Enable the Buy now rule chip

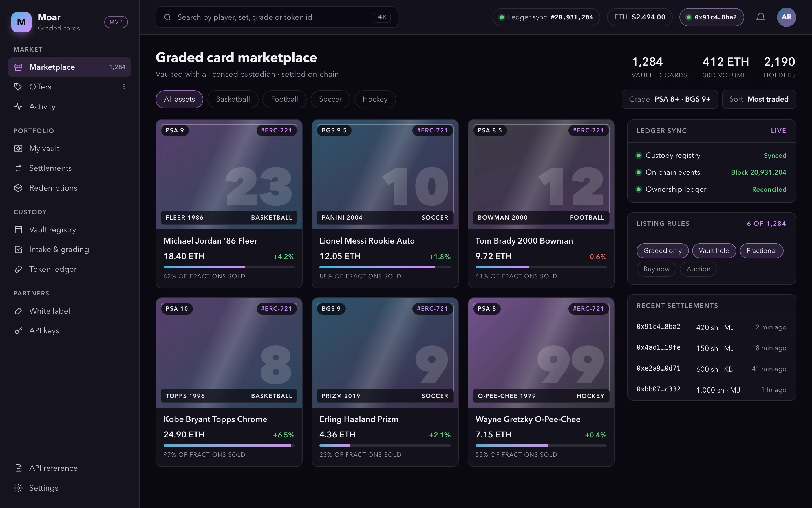[656, 269]
